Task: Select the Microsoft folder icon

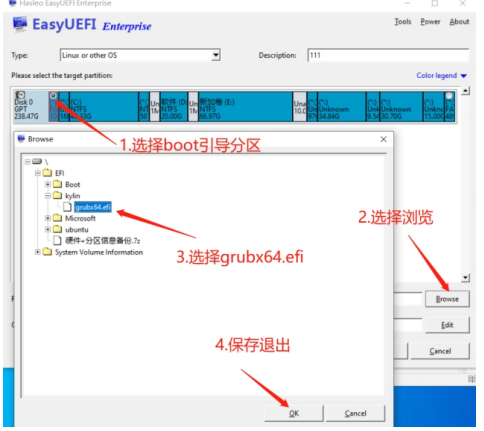Action: click(58, 218)
